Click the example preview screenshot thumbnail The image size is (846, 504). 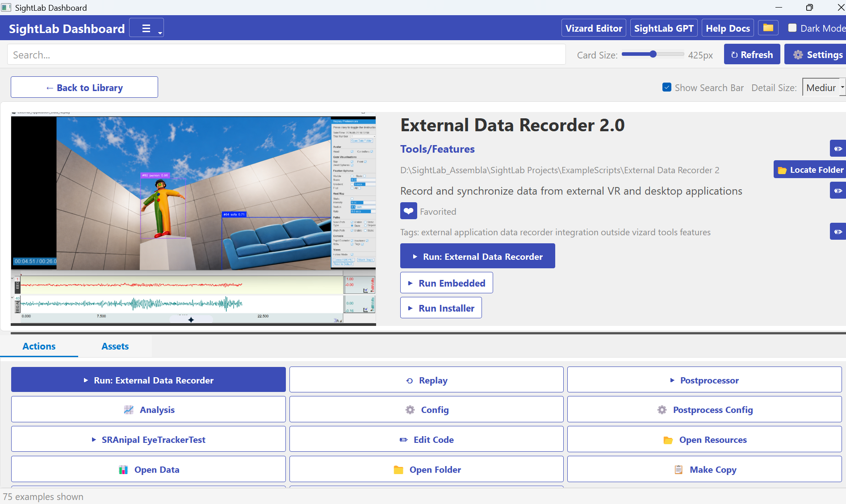tap(193, 218)
